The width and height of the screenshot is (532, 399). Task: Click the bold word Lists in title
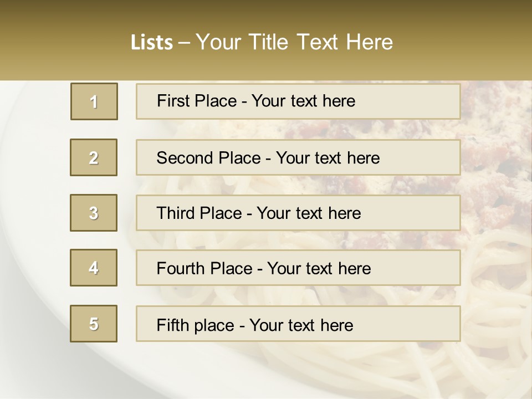coord(152,43)
